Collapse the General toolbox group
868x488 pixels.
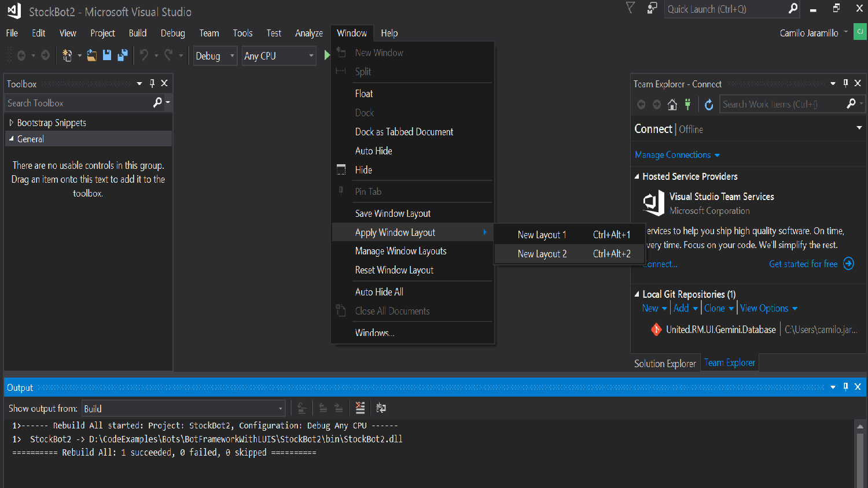11,139
